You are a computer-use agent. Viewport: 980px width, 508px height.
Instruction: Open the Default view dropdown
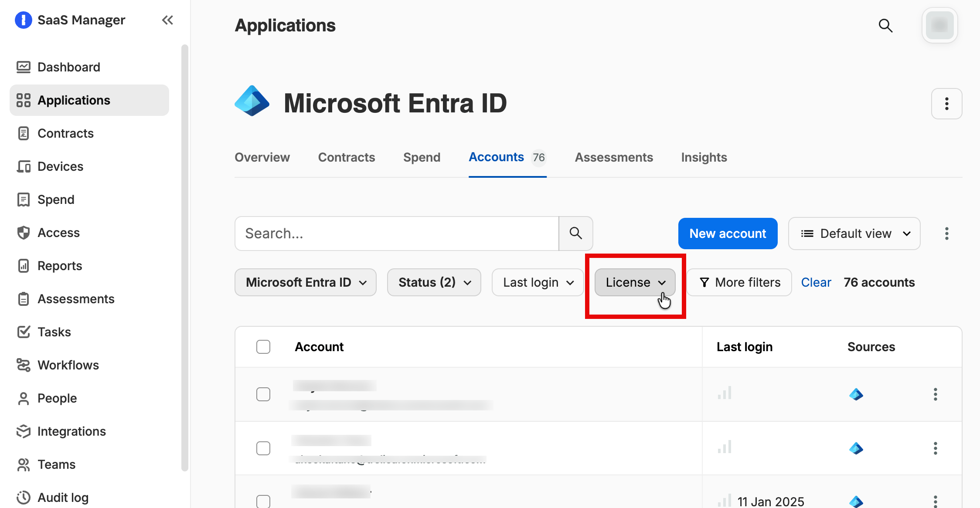click(x=854, y=234)
